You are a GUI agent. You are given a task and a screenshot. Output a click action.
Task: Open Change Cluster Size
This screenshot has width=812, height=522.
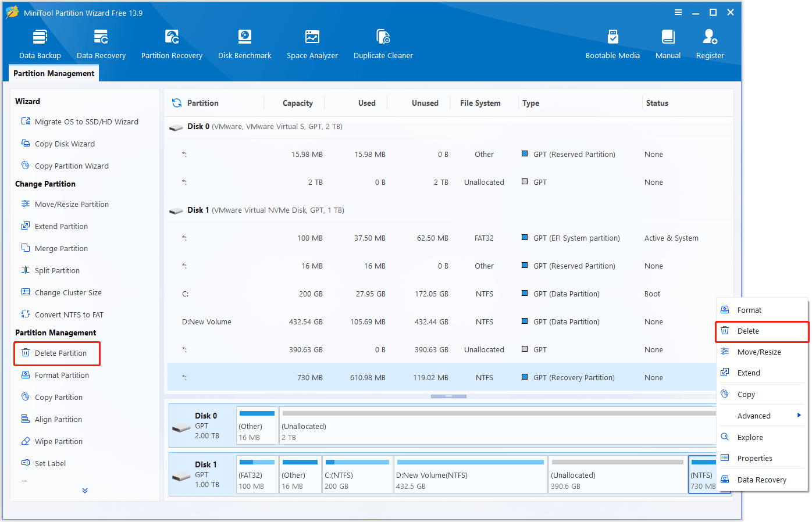[x=62, y=292]
